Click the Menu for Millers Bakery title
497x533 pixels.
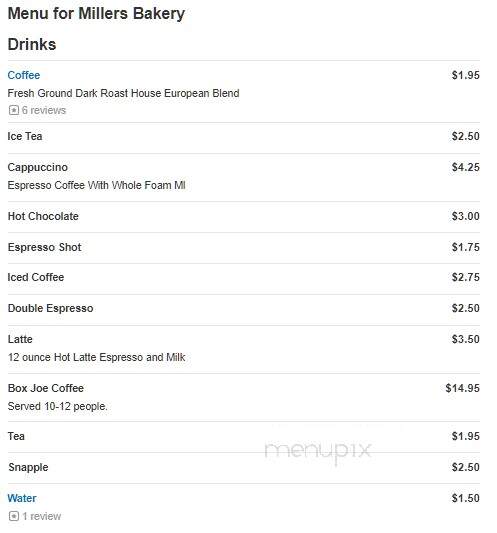[x=96, y=14]
